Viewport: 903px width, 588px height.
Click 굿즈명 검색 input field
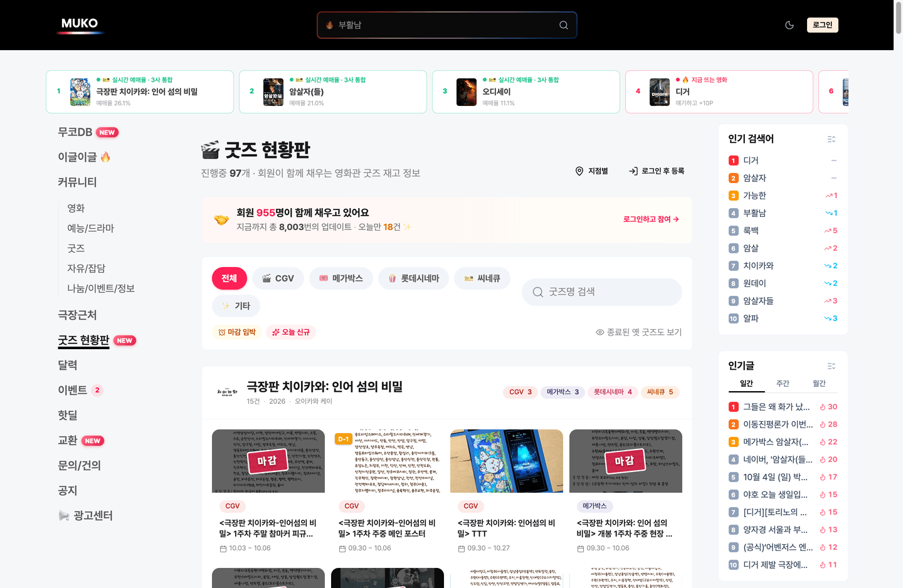coord(602,292)
